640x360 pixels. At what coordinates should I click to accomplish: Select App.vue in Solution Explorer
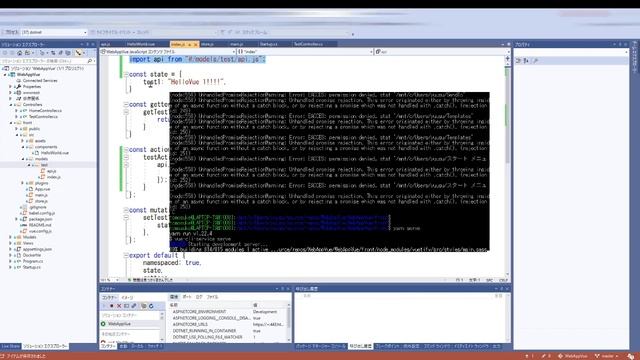click(42, 189)
